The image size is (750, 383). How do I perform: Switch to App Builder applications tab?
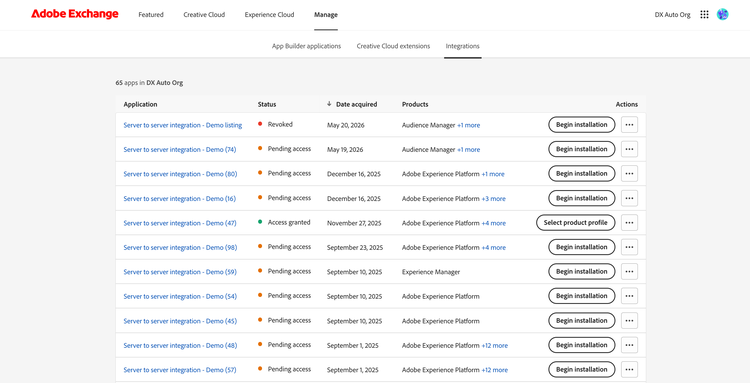point(307,46)
